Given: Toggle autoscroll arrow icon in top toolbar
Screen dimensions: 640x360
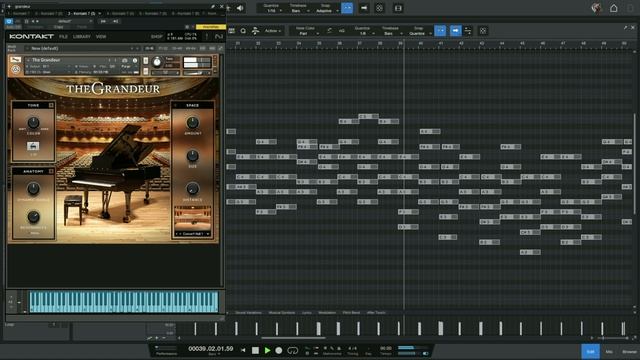Looking at the screenshot, I should 364,8.
